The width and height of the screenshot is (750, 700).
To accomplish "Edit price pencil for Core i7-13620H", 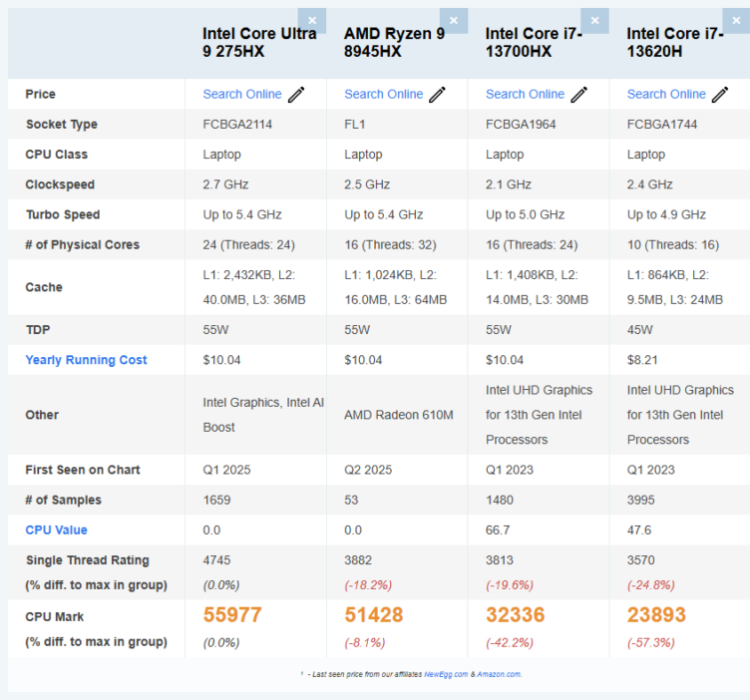I will click(720, 95).
